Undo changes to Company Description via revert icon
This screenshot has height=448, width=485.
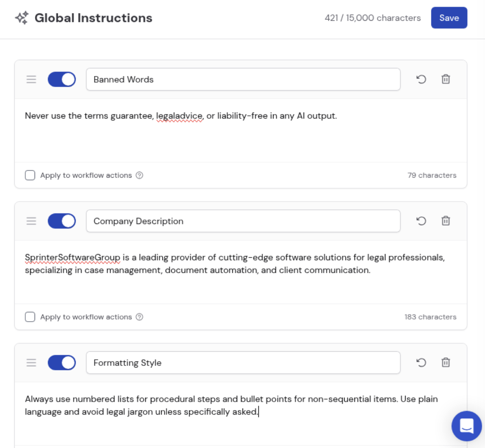(x=421, y=221)
